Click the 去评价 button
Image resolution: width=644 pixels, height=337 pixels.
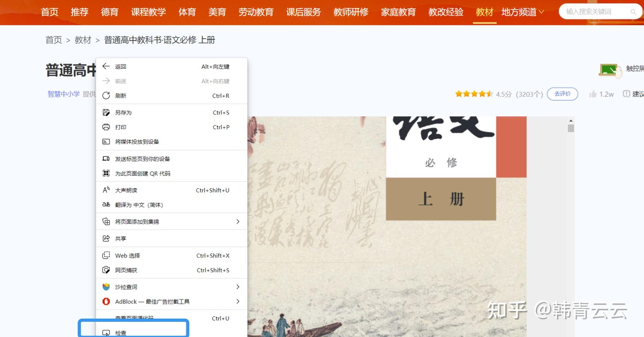pos(562,94)
